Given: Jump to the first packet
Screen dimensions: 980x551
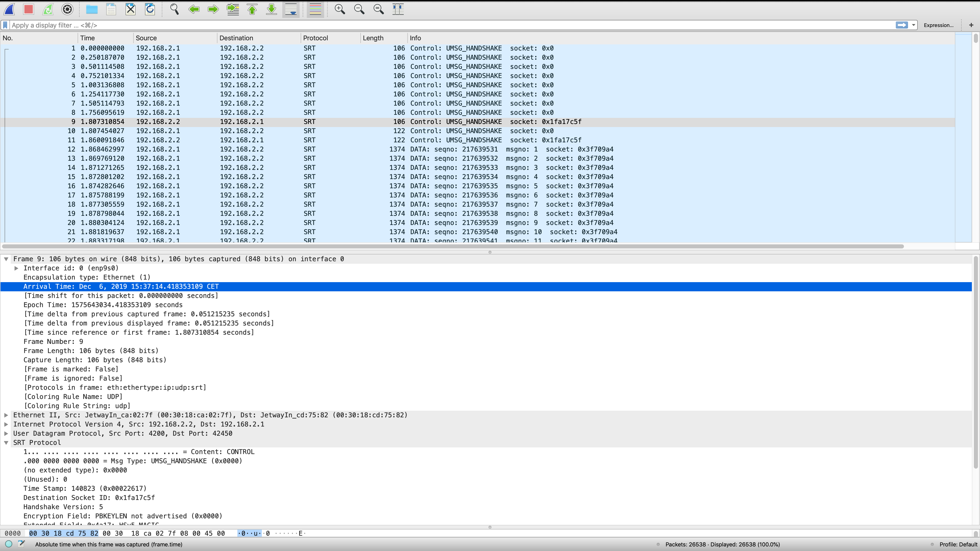Looking at the screenshot, I should click(252, 9).
